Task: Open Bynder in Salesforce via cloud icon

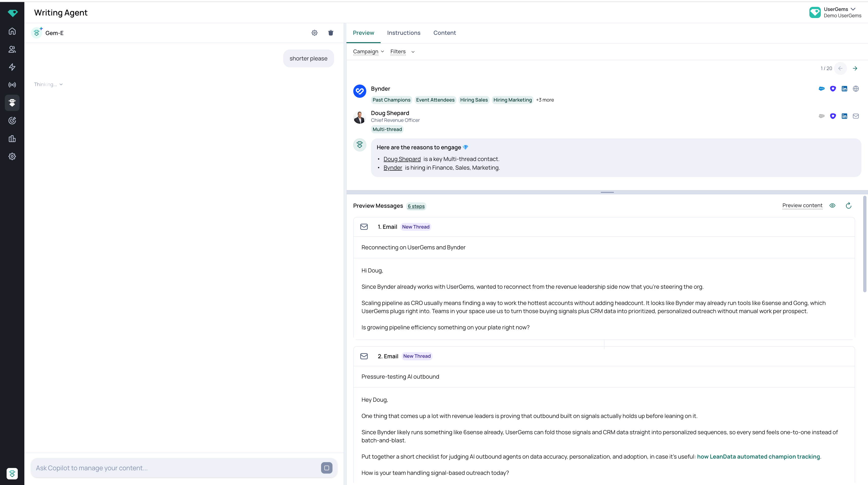Action: (822, 89)
